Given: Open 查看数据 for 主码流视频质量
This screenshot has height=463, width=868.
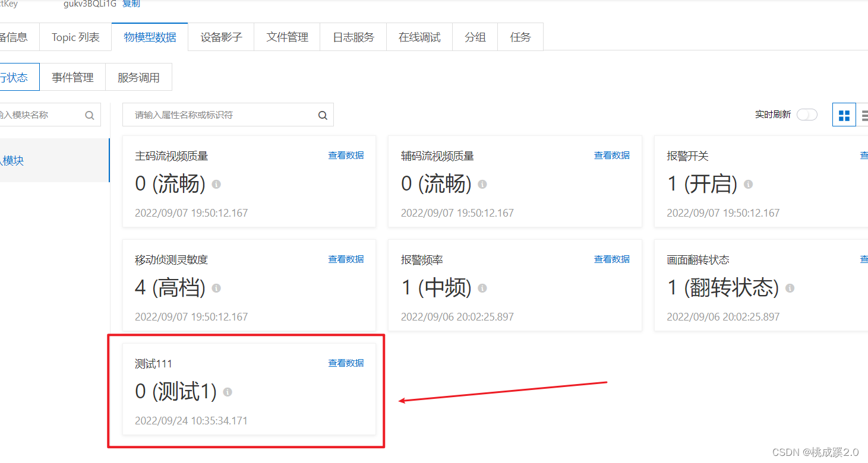Looking at the screenshot, I should click(346, 156).
